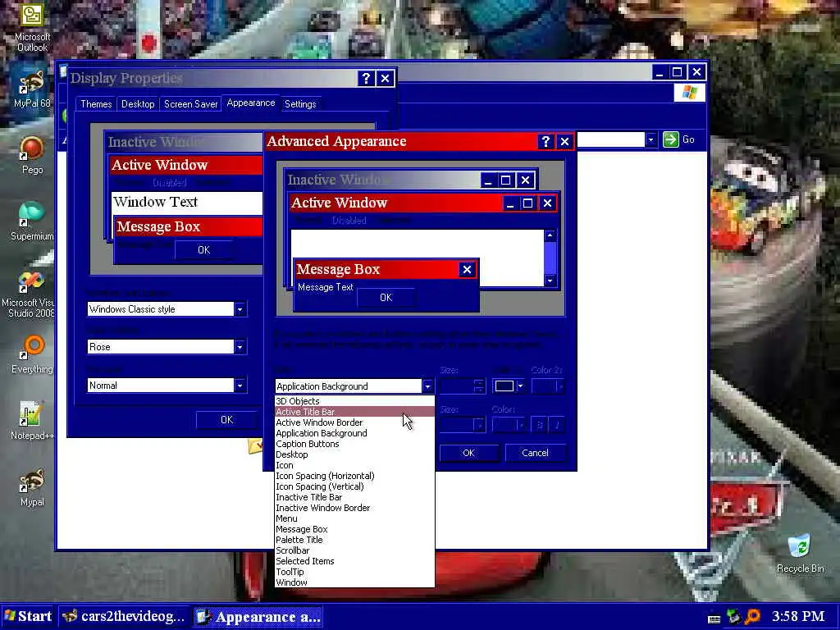Select the Appearance tab
The image size is (840, 630).
coord(251,103)
